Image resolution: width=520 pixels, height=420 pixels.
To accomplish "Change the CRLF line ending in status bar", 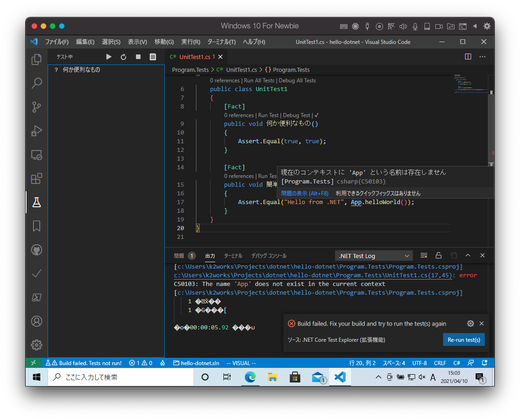I will (440, 363).
